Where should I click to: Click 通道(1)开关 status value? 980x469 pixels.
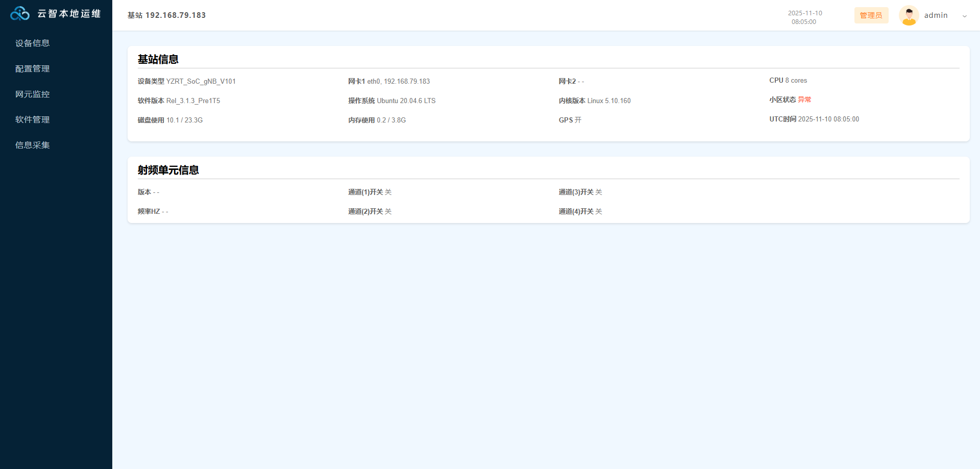tap(388, 192)
